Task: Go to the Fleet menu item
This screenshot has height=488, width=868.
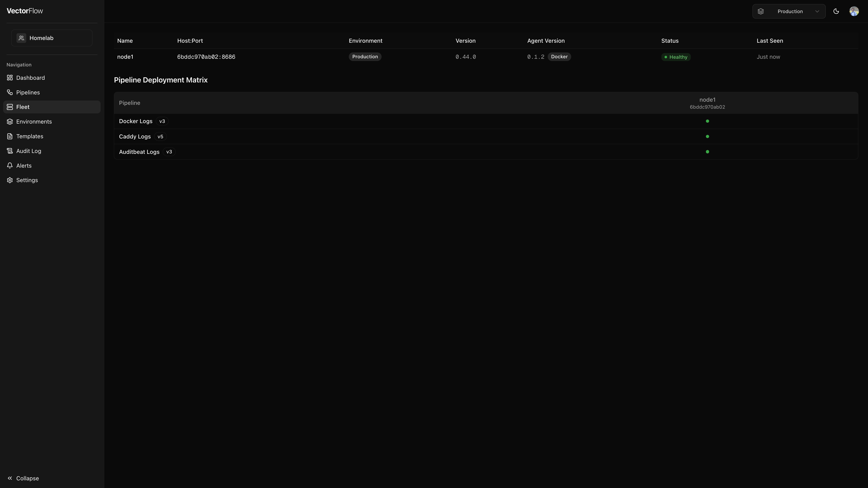Action: click(x=23, y=107)
